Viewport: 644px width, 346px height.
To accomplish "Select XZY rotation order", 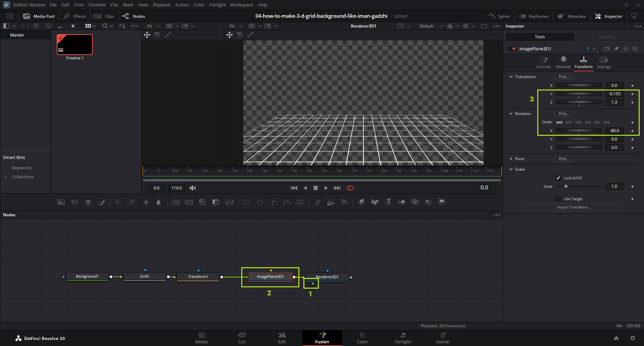I will 569,122.
